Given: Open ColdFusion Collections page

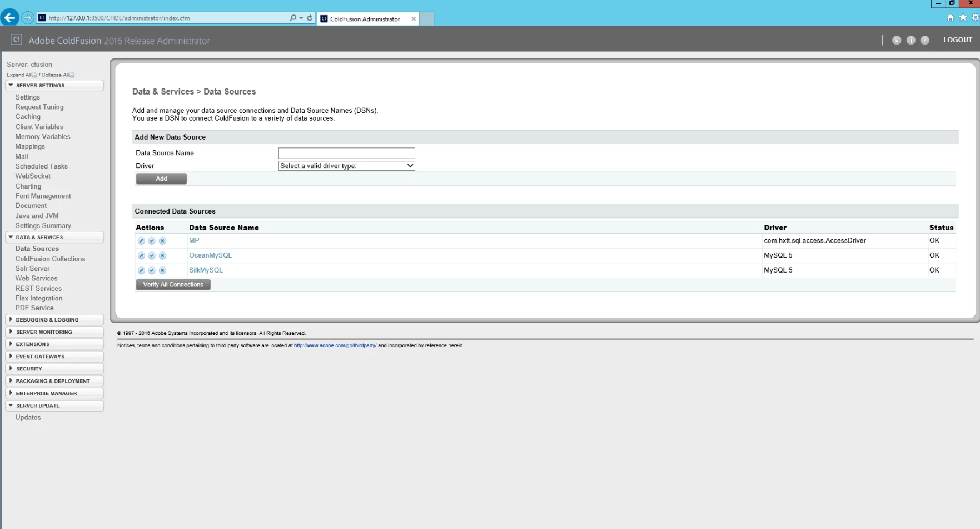Looking at the screenshot, I should [x=50, y=259].
